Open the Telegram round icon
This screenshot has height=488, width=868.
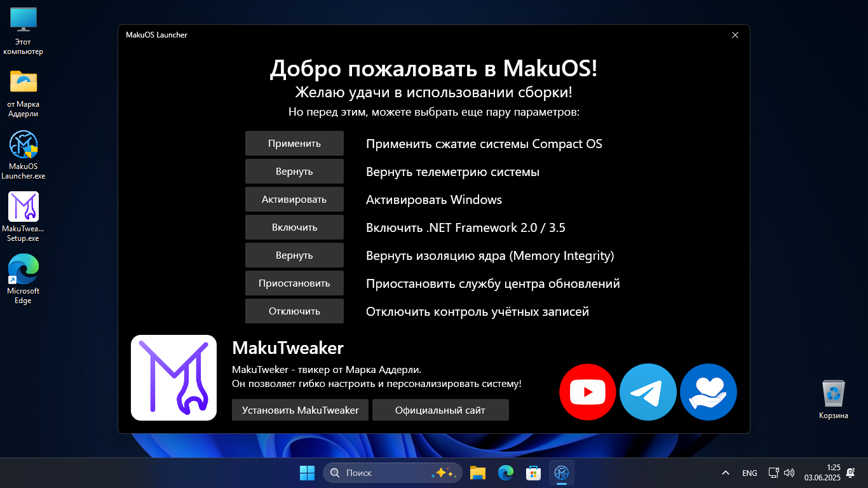click(648, 392)
